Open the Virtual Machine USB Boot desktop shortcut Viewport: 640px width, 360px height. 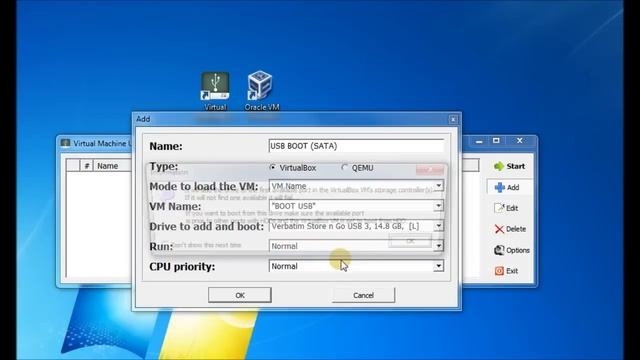[215, 91]
